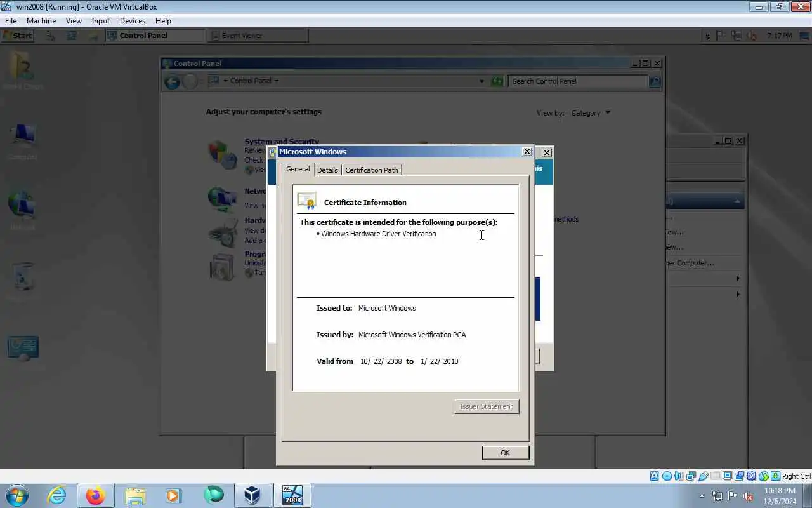Click Programs category icon
The image size is (812, 508).
223,267
